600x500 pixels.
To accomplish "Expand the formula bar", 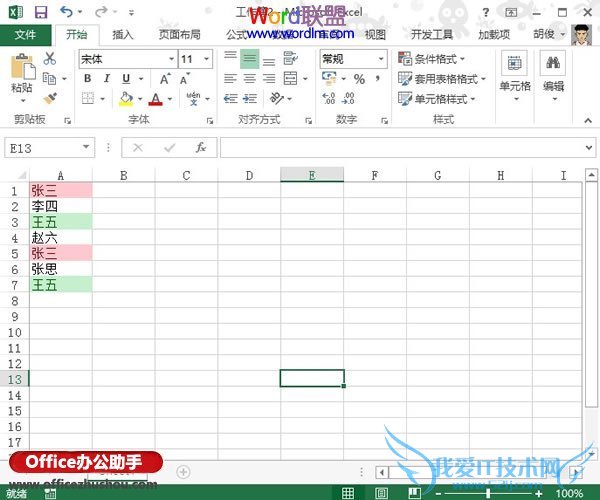I will coord(589,147).
